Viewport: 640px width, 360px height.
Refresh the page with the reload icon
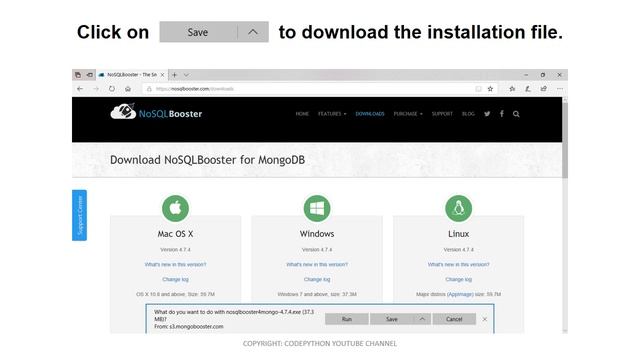pos(112,89)
